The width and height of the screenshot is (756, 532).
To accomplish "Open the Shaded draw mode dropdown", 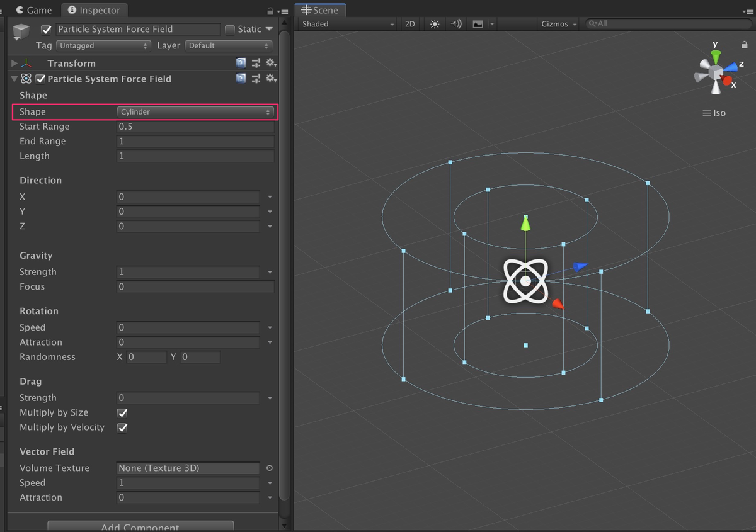I will [x=348, y=24].
